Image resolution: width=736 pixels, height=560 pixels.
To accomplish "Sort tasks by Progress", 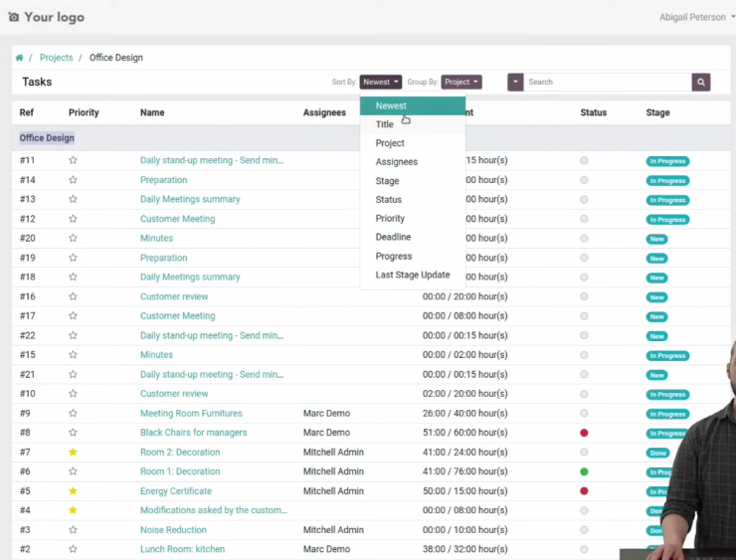I will pyautogui.click(x=413, y=257).
